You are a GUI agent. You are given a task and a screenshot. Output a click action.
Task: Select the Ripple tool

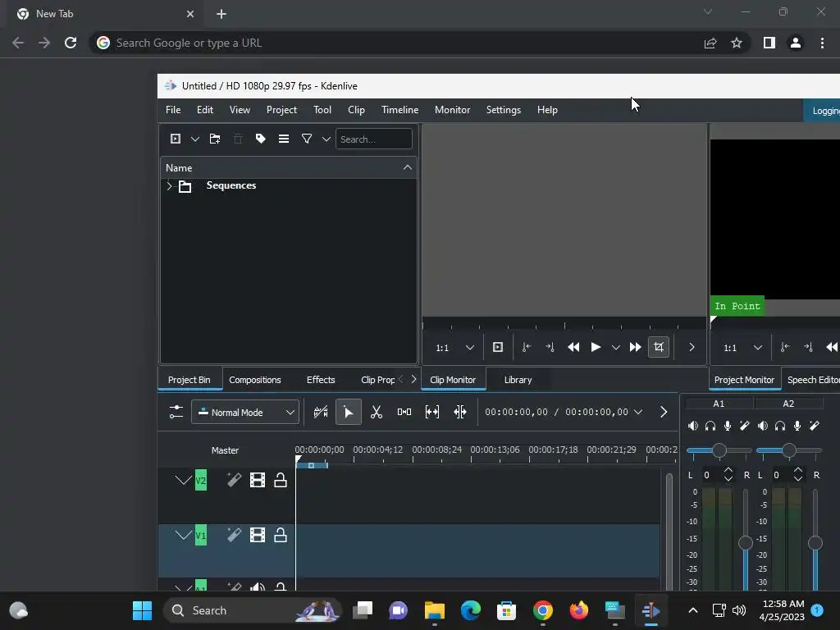pos(460,412)
